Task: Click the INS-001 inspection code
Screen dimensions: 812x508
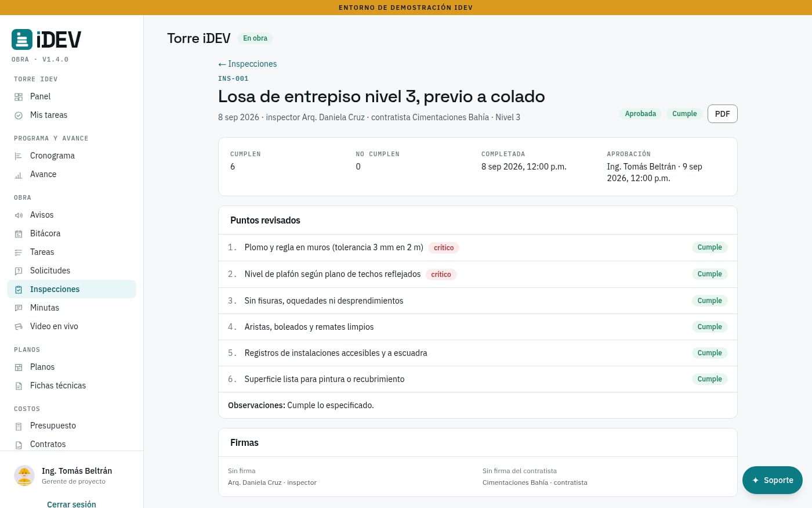Action: pos(233,78)
